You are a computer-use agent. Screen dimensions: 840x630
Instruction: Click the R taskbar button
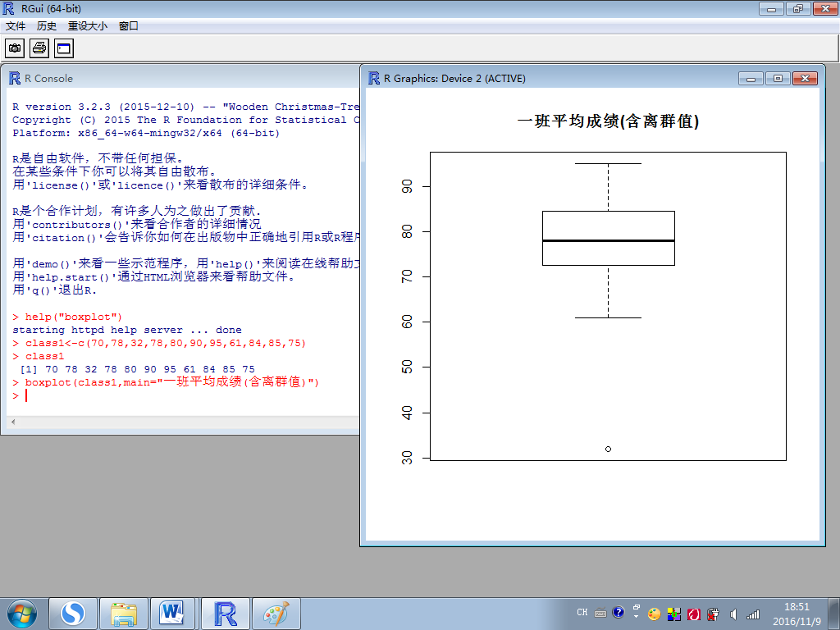[x=226, y=614]
